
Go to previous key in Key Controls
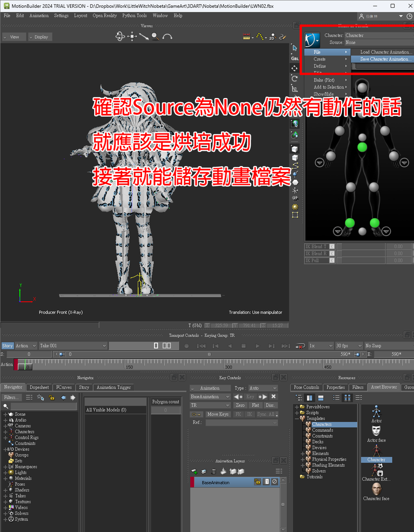point(238,396)
